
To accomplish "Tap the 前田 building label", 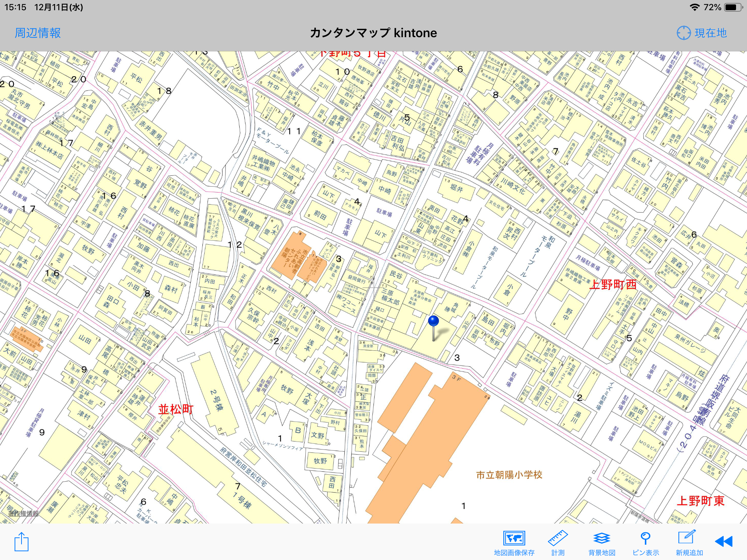I will (x=320, y=215).
